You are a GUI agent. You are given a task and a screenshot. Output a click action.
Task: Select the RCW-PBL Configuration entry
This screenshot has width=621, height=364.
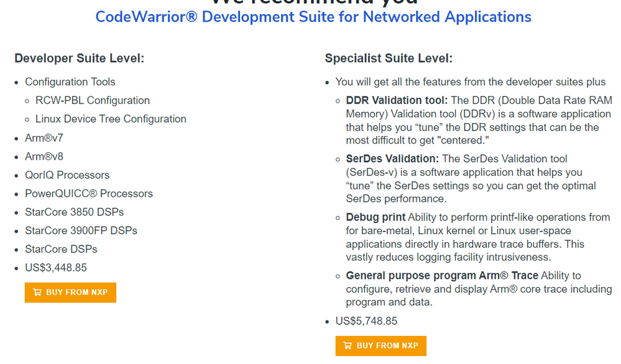[92, 100]
